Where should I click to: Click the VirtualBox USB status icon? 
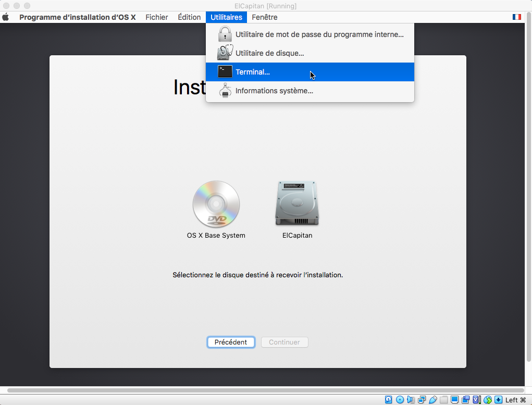point(432,400)
